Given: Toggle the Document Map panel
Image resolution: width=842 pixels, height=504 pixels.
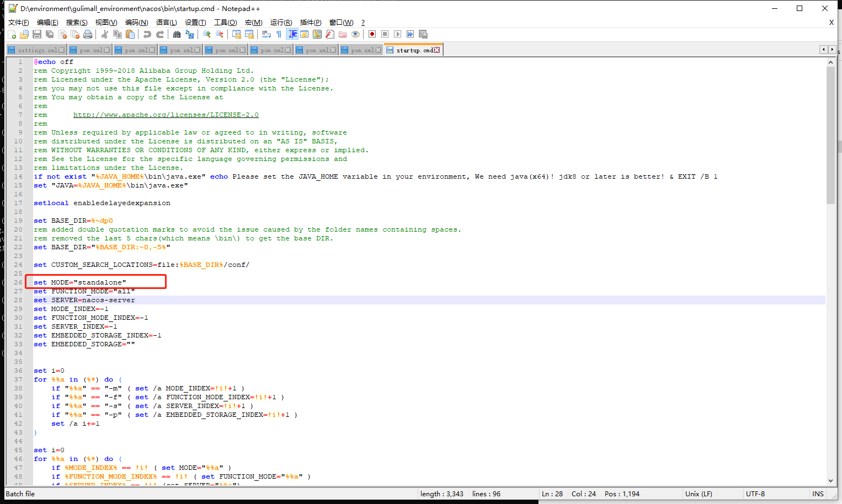Looking at the screenshot, I should click(317, 34).
